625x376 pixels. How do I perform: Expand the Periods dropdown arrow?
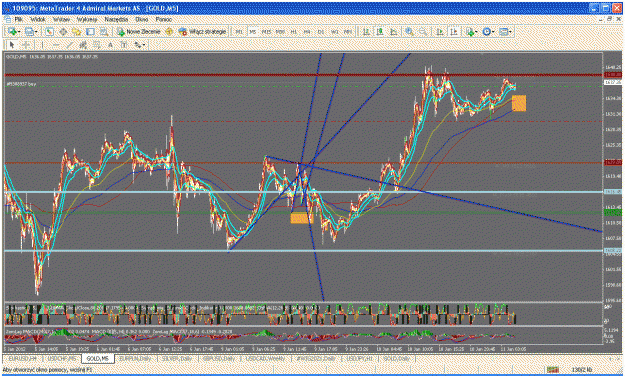pyautogui.click(x=493, y=31)
